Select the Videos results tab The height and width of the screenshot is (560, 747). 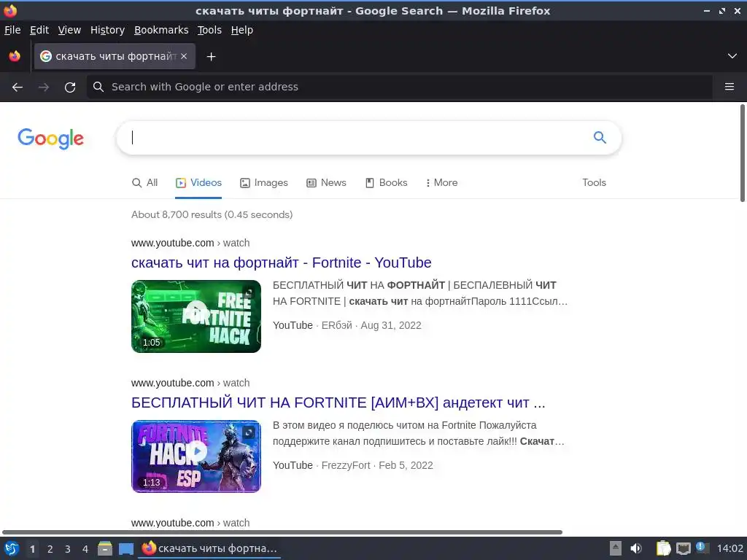click(x=198, y=183)
